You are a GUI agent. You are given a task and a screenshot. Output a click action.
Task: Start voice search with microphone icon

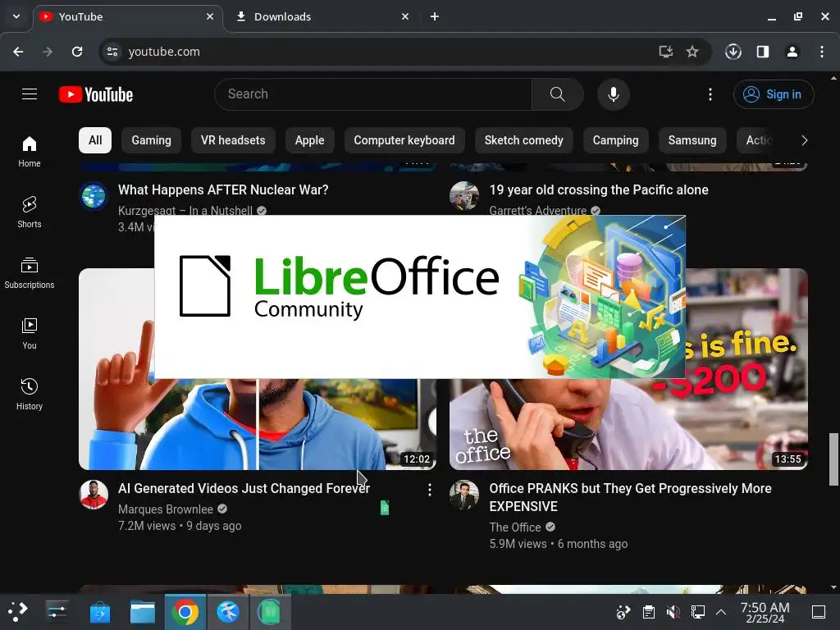pos(614,94)
